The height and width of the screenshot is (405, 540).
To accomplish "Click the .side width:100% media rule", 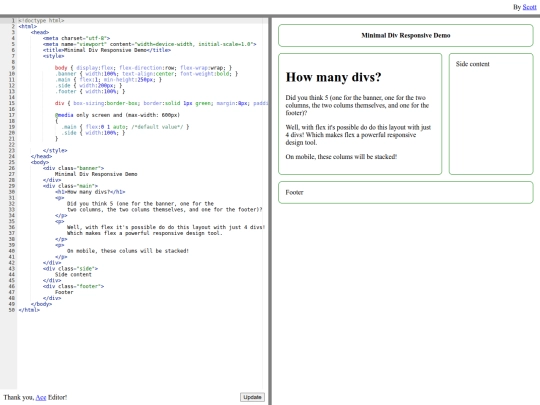I will point(93,133).
